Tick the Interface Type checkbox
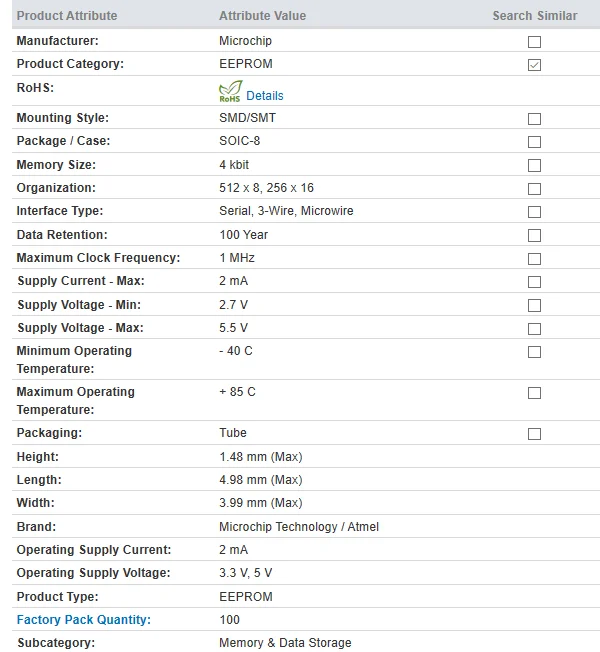 coord(534,212)
